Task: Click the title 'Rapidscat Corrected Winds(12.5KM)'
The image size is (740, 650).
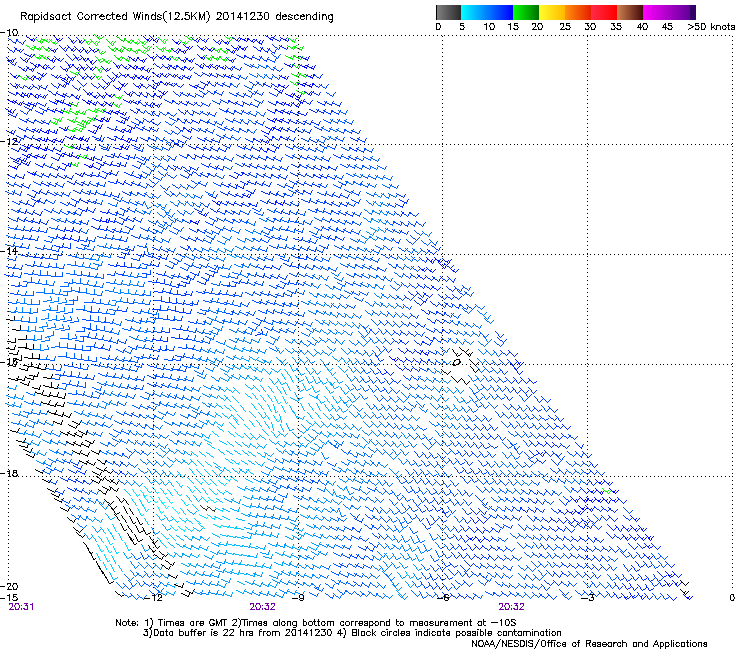Action: 115,17
